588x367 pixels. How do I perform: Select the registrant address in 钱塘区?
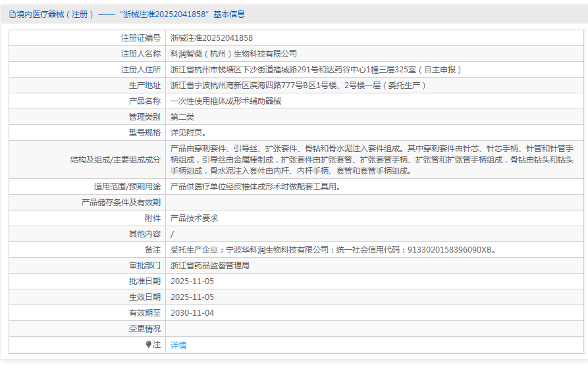pyautogui.click(x=316, y=69)
